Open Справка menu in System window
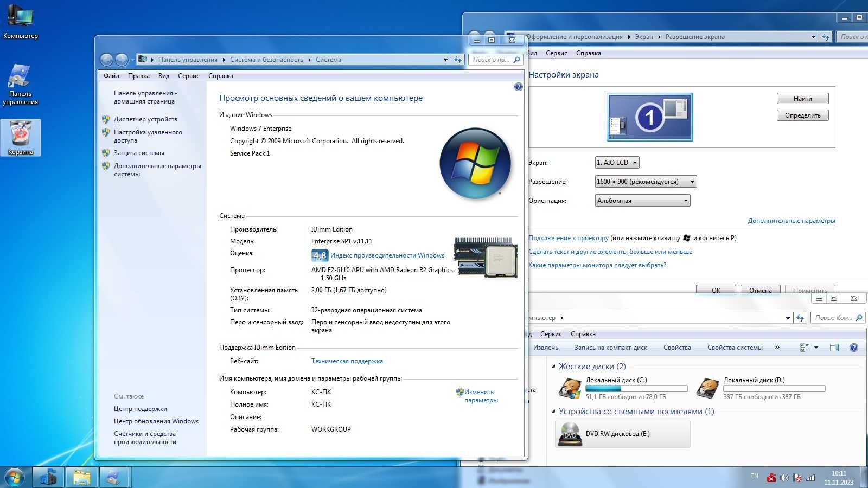868x488 pixels. [x=221, y=76]
